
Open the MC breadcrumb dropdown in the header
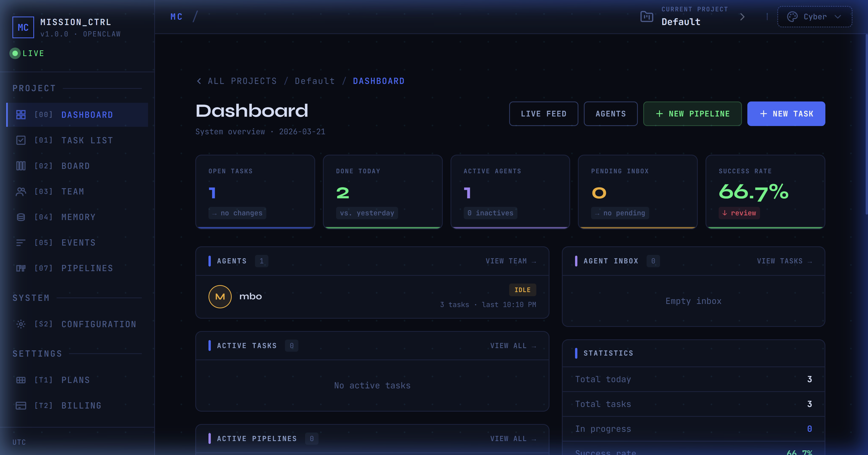(x=176, y=16)
